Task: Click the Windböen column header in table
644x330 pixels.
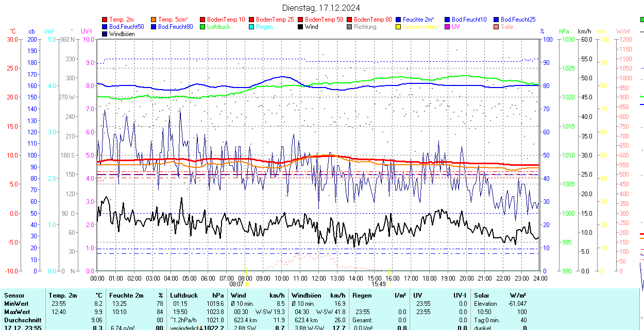Action: [307, 296]
